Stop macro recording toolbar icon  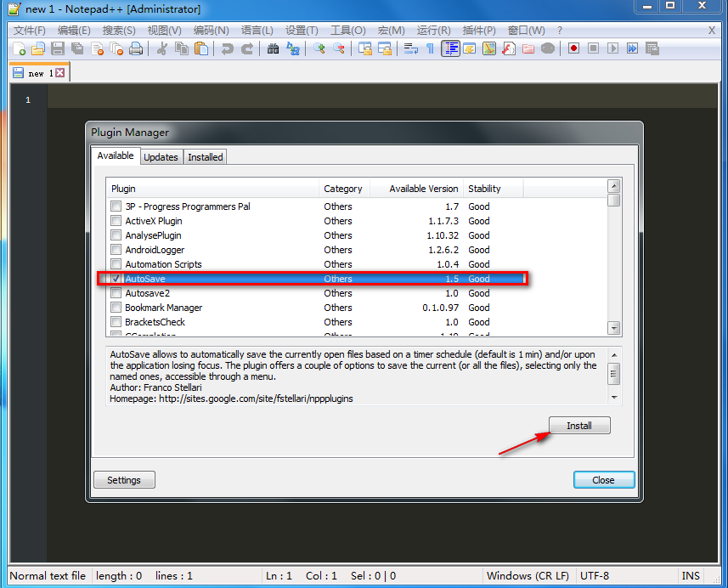[x=593, y=48]
